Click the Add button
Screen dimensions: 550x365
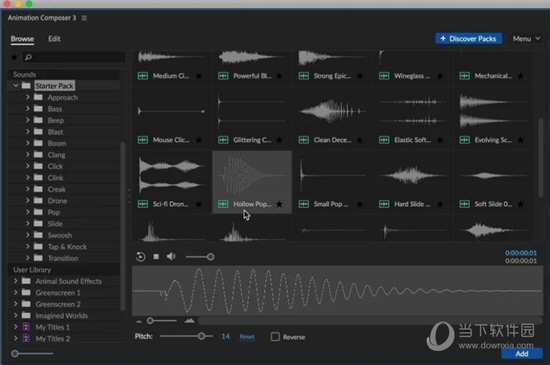[x=522, y=354]
